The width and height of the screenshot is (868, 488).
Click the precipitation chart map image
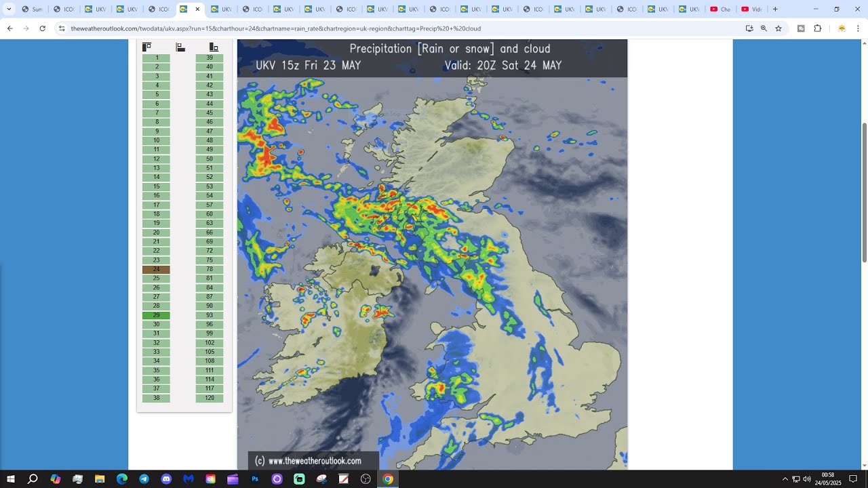432,254
